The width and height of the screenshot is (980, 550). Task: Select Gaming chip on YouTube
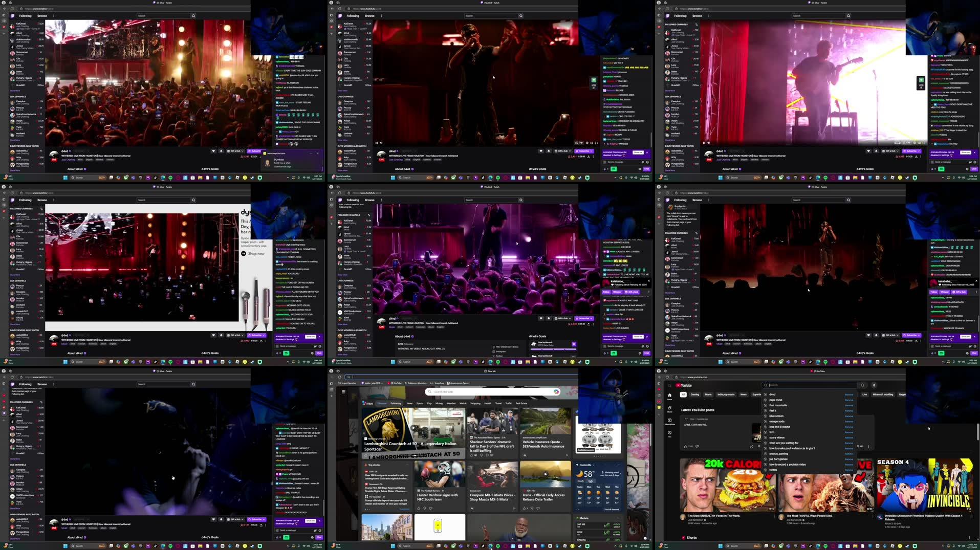[695, 394]
